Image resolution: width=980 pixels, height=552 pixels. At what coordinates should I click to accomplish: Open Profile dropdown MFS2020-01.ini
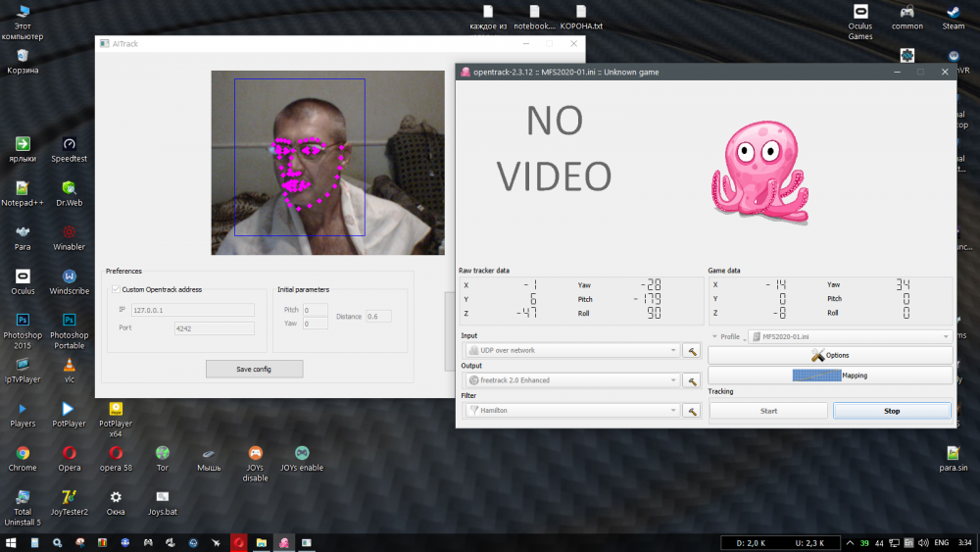(x=851, y=337)
